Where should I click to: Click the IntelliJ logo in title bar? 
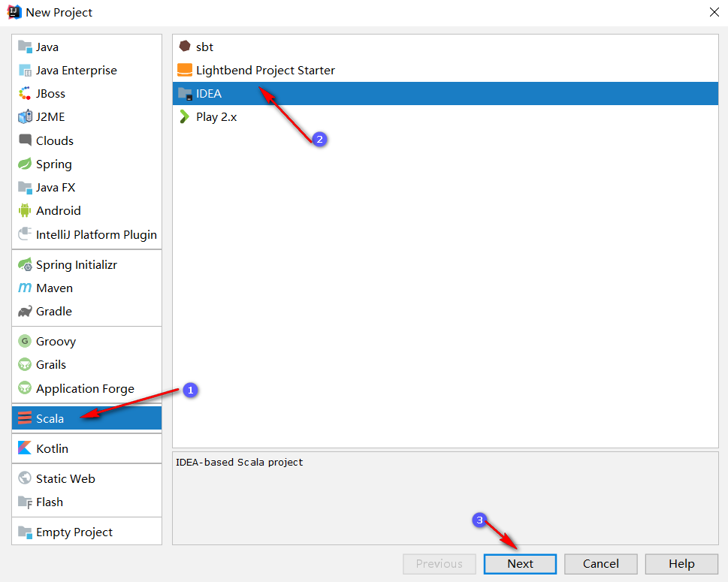pos(14,12)
